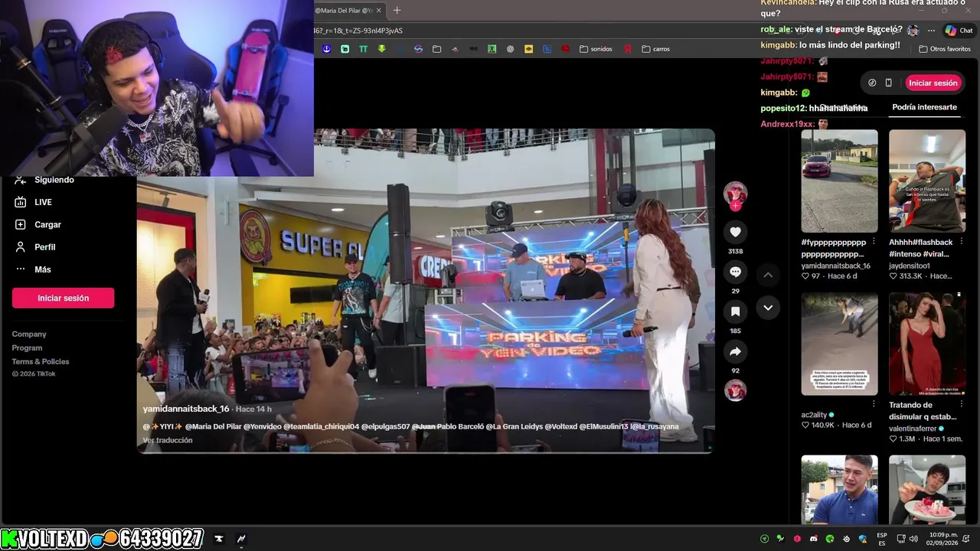This screenshot has width=980, height=551.
Task: Open the Program footer link
Action: click(27, 348)
